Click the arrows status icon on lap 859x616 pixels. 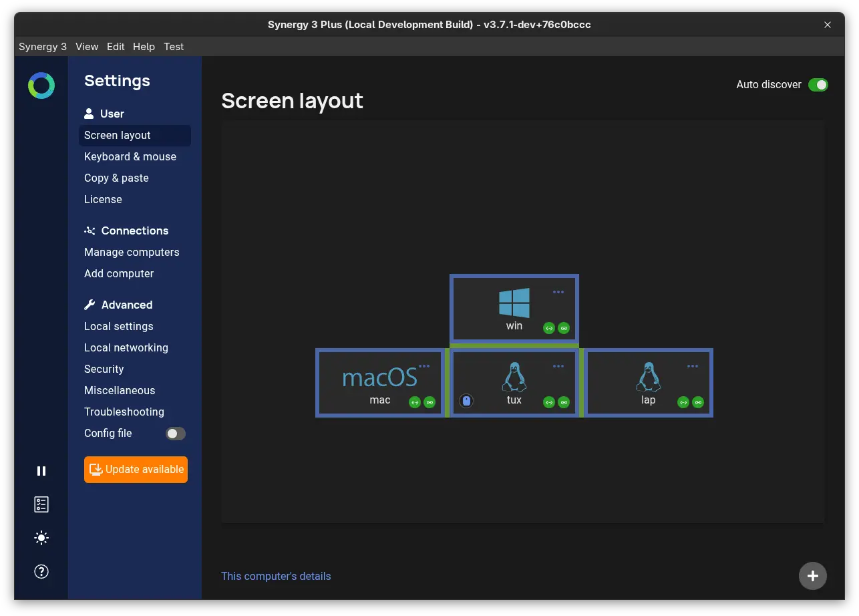pos(683,402)
